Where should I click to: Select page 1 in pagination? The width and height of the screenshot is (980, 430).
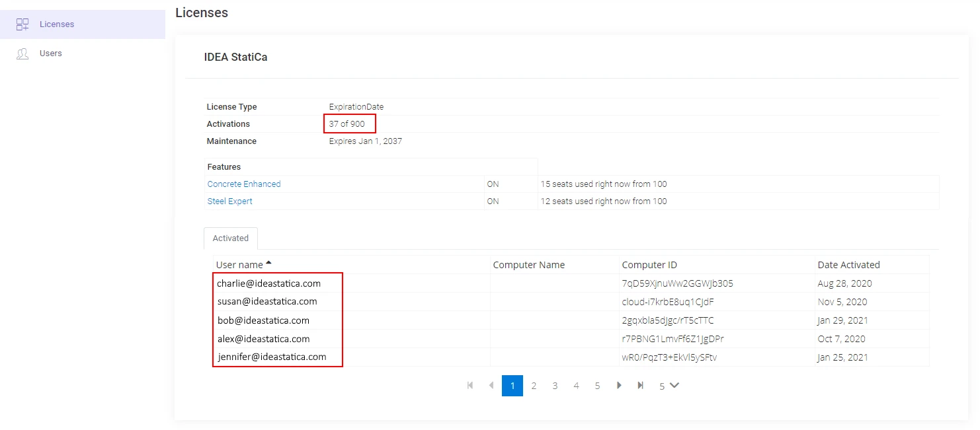(x=512, y=386)
